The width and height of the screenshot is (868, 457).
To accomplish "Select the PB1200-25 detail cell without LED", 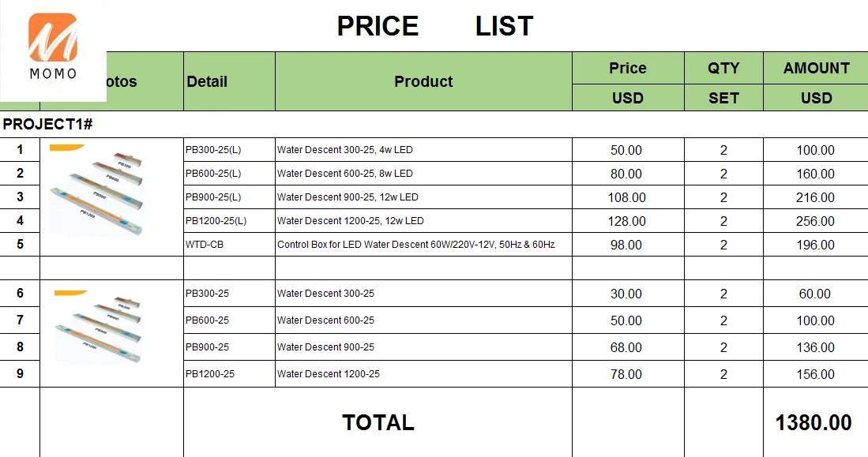I will click(x=210, y=374).
